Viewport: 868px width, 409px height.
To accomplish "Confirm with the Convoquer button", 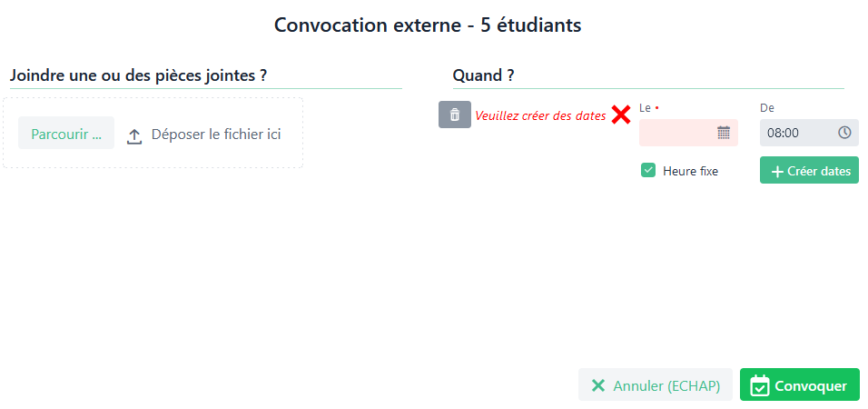I will pos(799,385).
